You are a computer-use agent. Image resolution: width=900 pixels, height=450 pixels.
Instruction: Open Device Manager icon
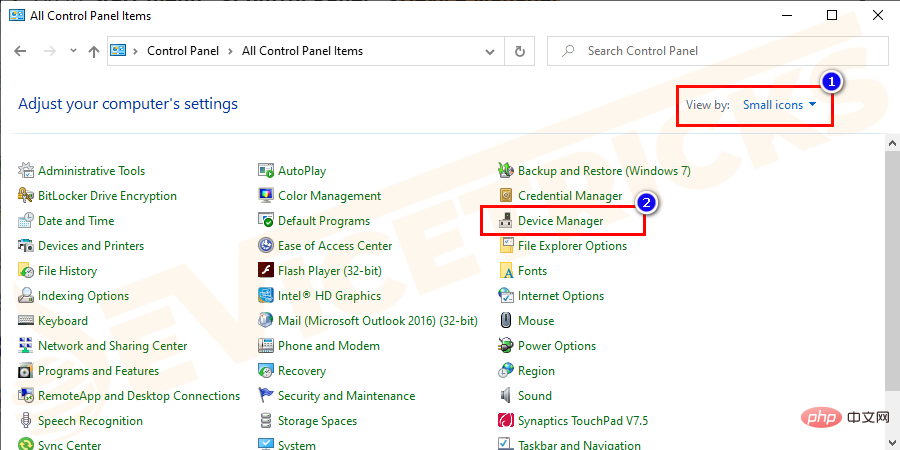pos(506,220)
